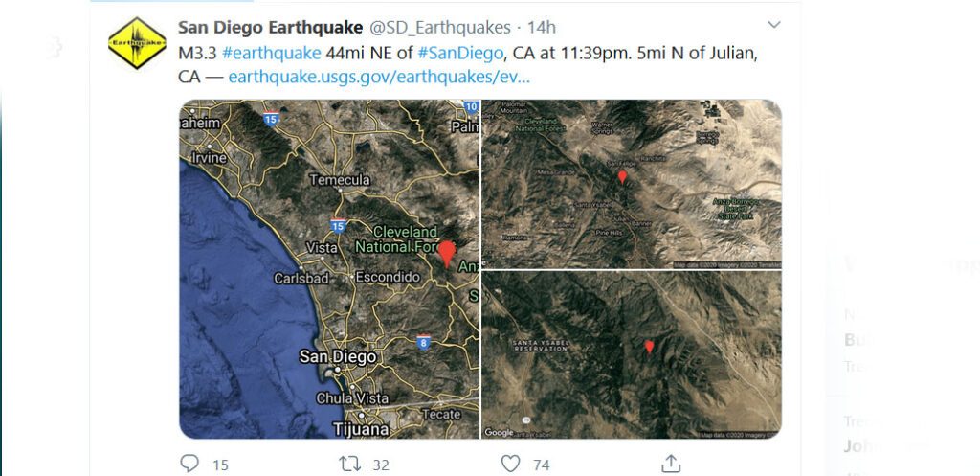Viewport: 980px width, 476px height.
Task: Open the large San Diego regional map image
Action: tap(329, 269)
